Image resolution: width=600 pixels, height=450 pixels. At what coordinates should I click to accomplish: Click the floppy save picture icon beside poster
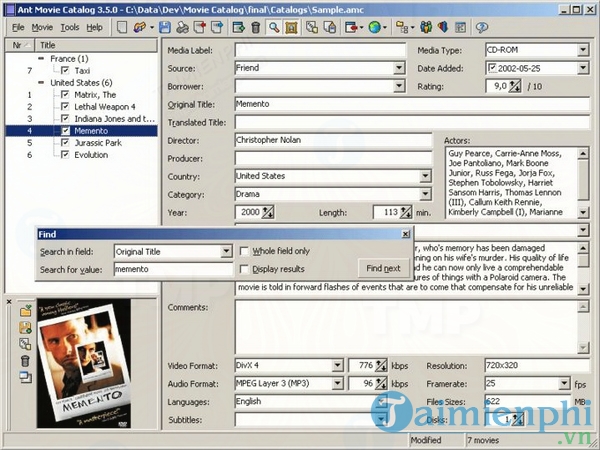tap(25, 328)
